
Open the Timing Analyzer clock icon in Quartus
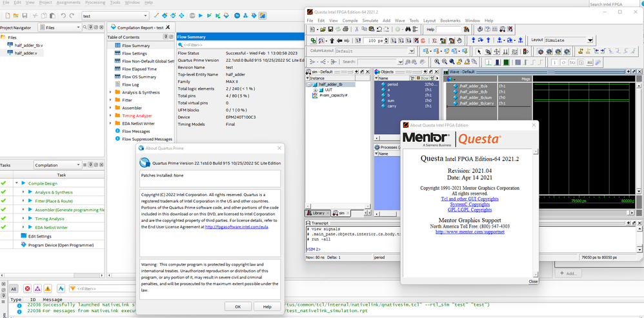click(237, 15)
